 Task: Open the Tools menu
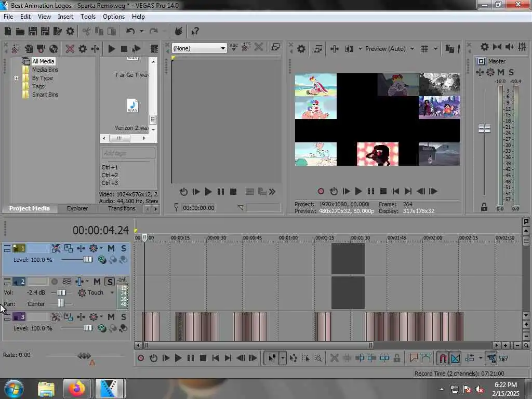click(x=88, y=17)
